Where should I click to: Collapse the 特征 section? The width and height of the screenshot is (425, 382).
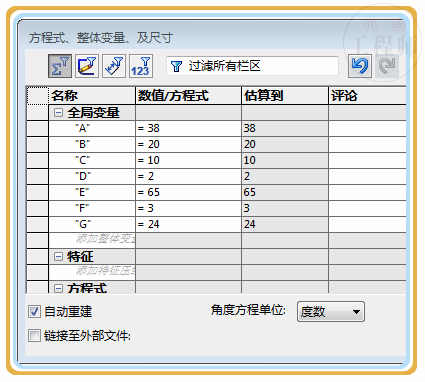(x=58, y=257)
